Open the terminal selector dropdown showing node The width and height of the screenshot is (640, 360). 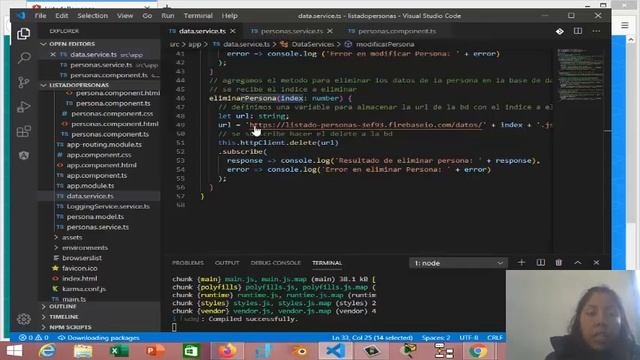click(458, 263)
